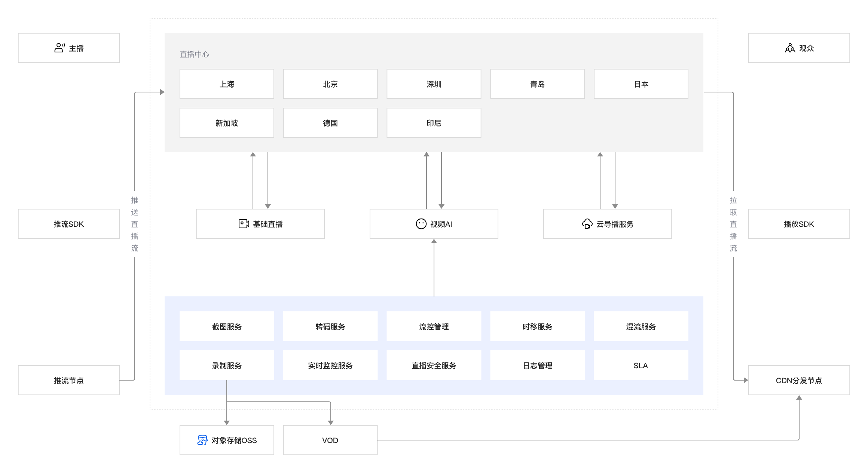Click the face icon beside 视频AI

pyautogui.click(x=421, y=224)
